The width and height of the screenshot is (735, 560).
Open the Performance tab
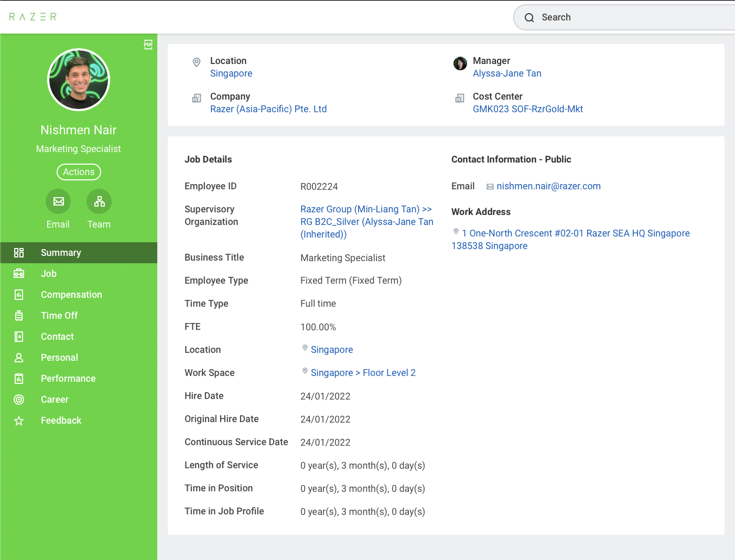pos(79,379)
